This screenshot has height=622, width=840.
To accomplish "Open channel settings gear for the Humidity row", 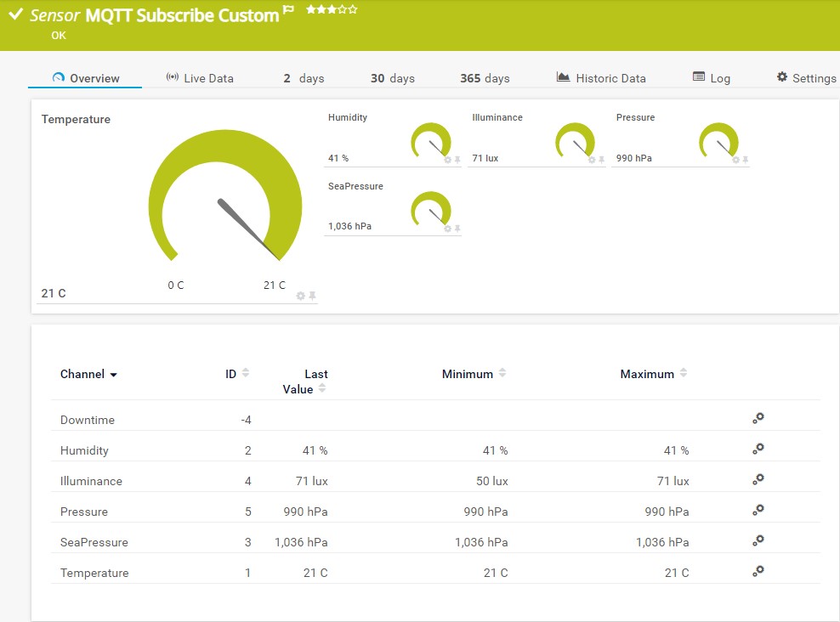I will pos(758,448).
